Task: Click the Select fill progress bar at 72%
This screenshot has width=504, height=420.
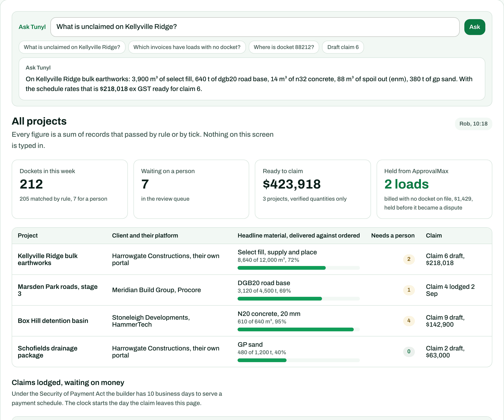Action: tap(299, 268)
